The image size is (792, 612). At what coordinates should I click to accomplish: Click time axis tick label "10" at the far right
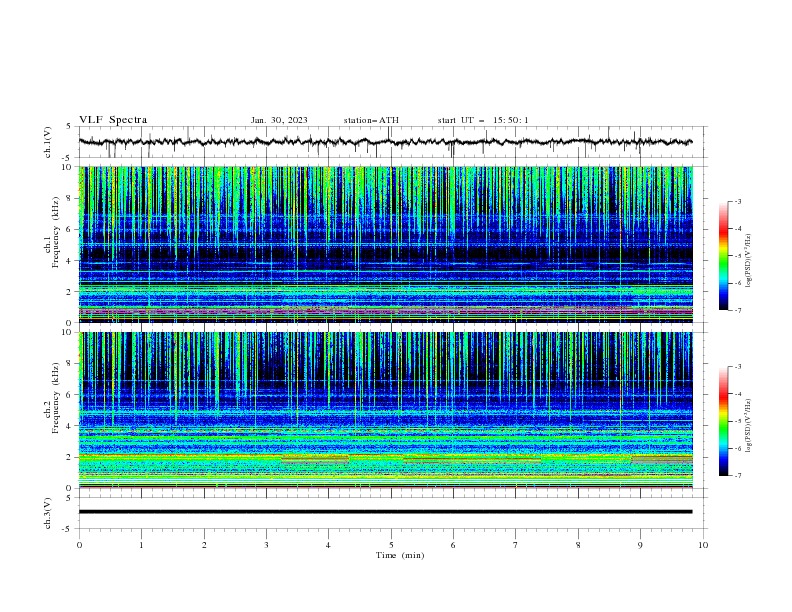tap(703, 545)
